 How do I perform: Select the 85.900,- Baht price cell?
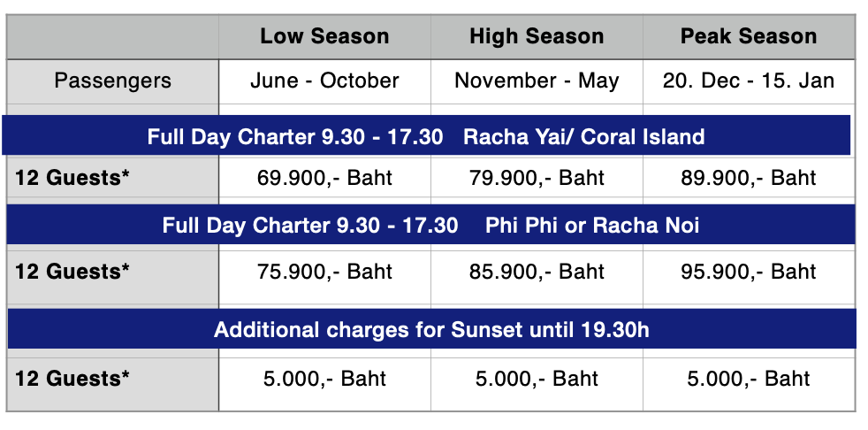click(x=537, y=273)
